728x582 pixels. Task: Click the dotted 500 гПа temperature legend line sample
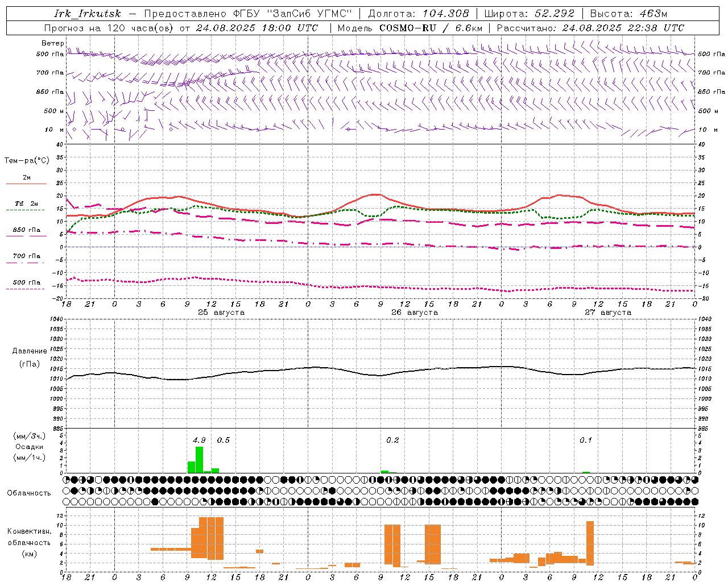pyautogui.click(x=25, y=289)
